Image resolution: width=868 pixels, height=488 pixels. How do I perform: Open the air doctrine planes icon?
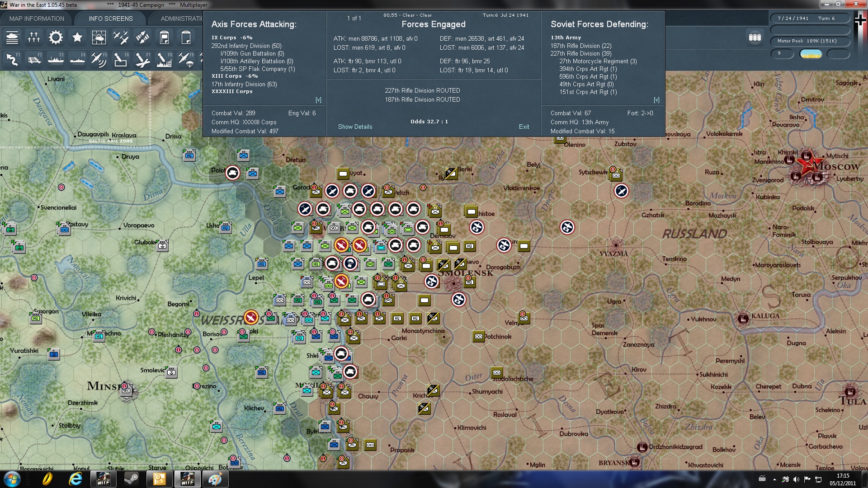tap(121, 38)
